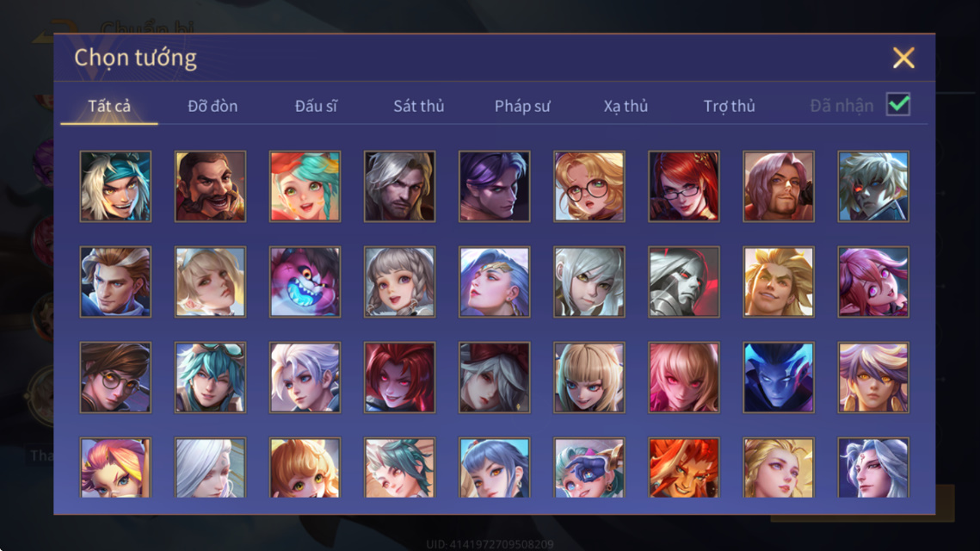The width and height of the screenshot is (980, 551).
Task: Show the Pháp sư heroes tab
Action: [522, 106]
